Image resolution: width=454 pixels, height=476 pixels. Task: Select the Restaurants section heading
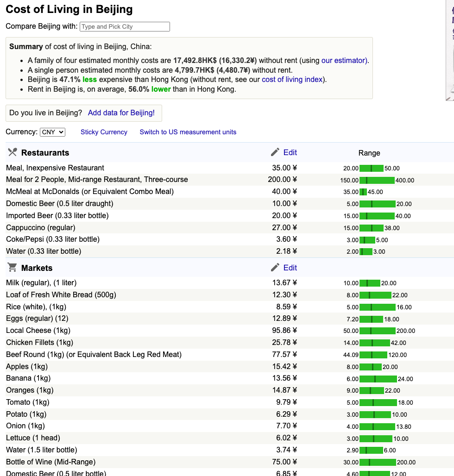45,153
